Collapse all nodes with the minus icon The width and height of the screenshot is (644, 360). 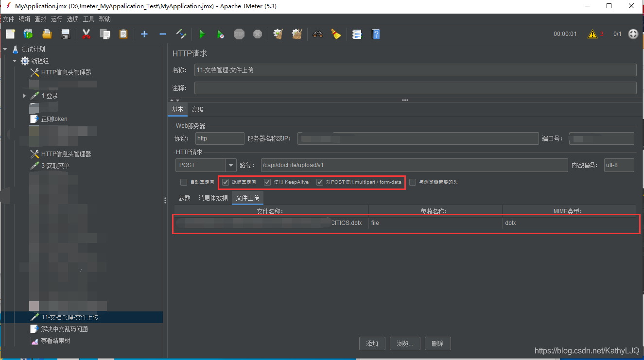163,34
